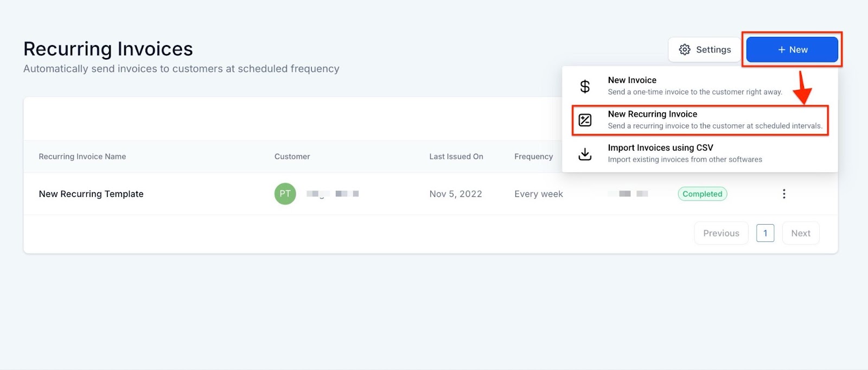Open Settings with the gear icon
Image resolution: width=868 pixels, height=370 pixels.
coord(705,49)
